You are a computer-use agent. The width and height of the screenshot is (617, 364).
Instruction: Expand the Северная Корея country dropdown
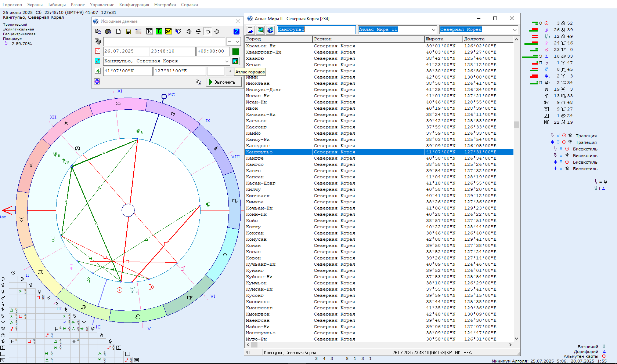pos(515,30)
